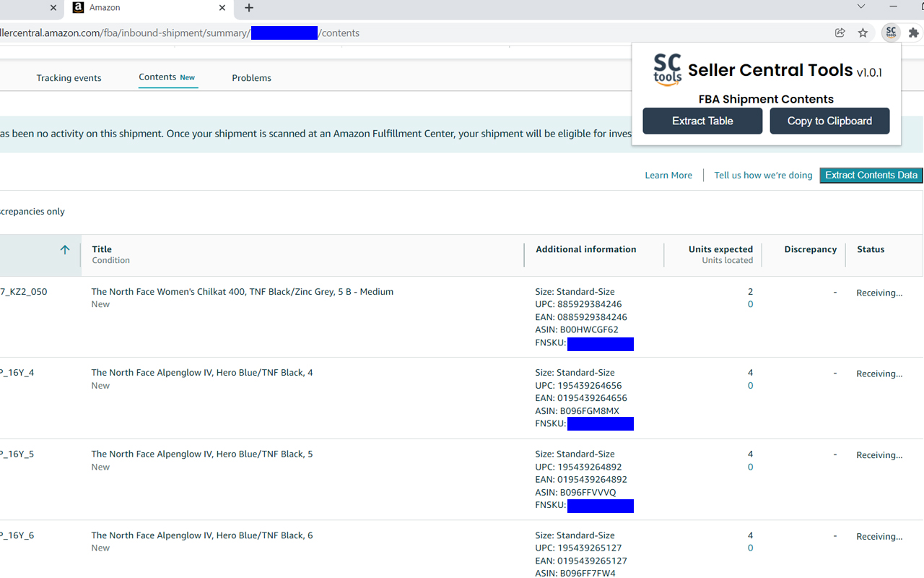
Task: Bookmark this page with the star icon
Action: (x=863, y=33)
